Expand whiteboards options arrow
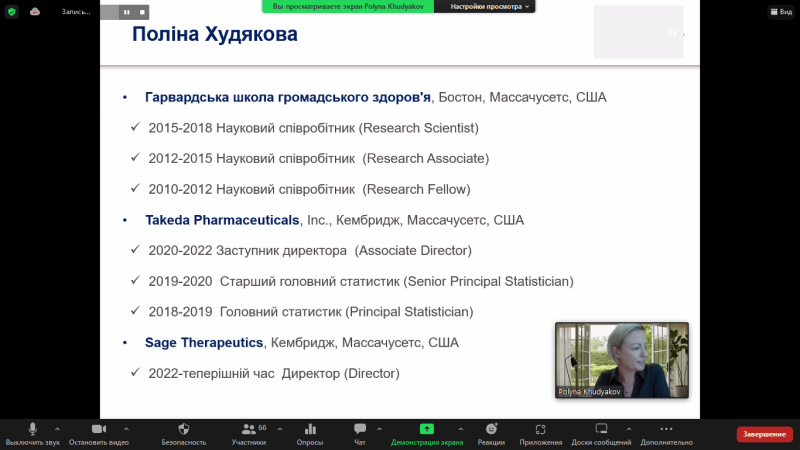Viewport: 800px width, 450px height. pos(629,429)
